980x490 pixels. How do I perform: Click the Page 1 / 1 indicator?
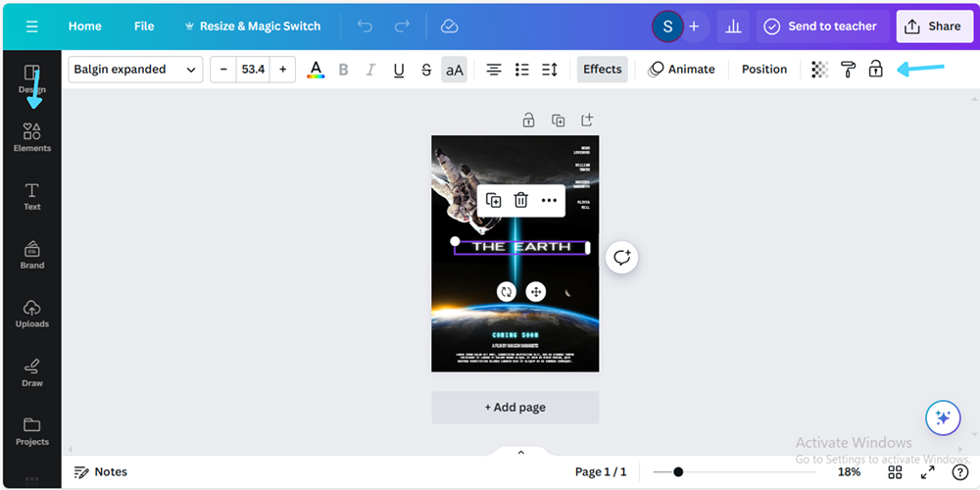coord(601,472)
